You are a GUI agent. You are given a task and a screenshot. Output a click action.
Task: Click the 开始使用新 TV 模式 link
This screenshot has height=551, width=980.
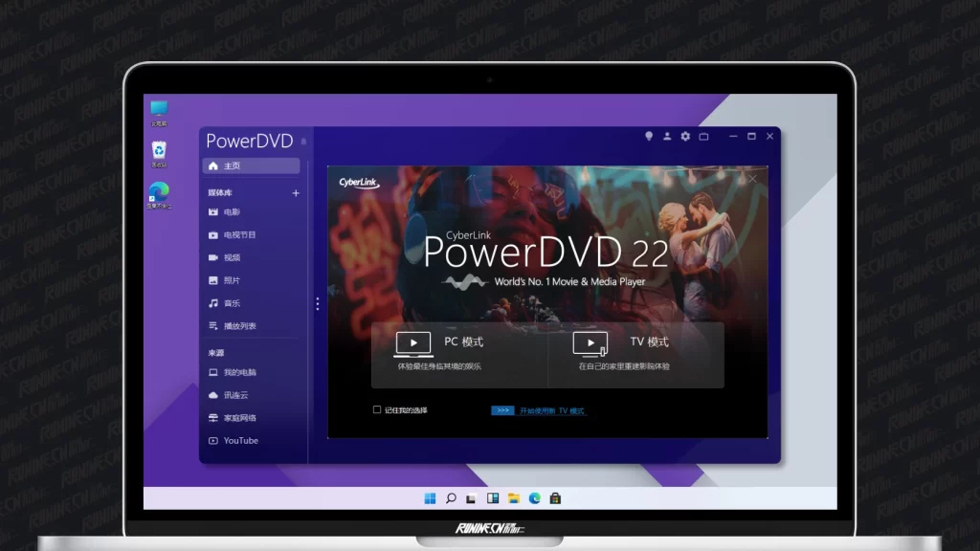[551, 411]
